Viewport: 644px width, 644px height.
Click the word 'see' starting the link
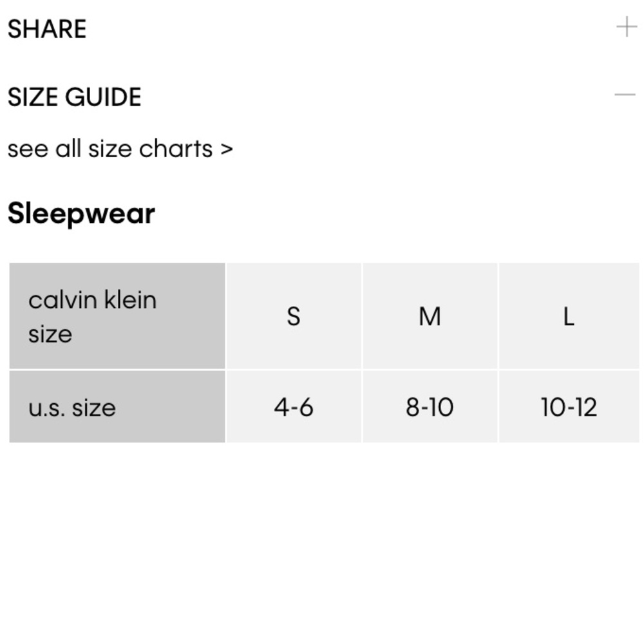click(28, 149)
